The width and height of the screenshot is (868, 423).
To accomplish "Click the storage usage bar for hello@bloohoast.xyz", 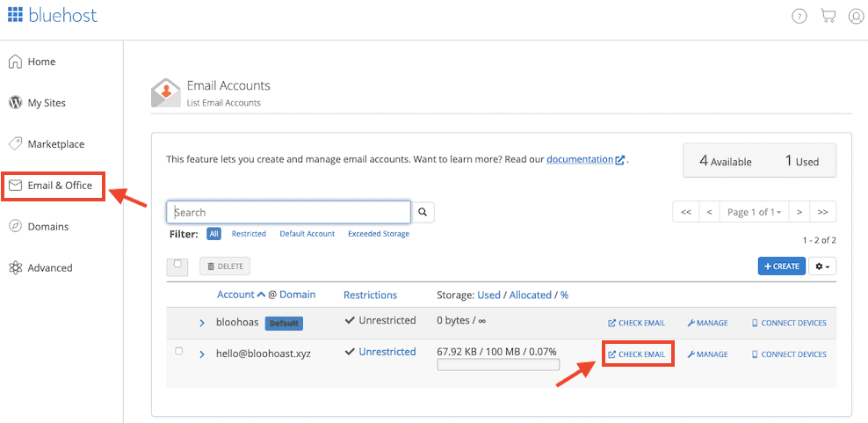I will (x=498, y=365).
